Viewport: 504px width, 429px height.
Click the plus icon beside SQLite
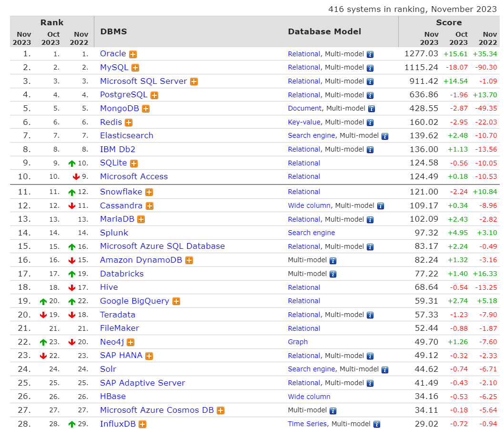[x=134, y=163]
